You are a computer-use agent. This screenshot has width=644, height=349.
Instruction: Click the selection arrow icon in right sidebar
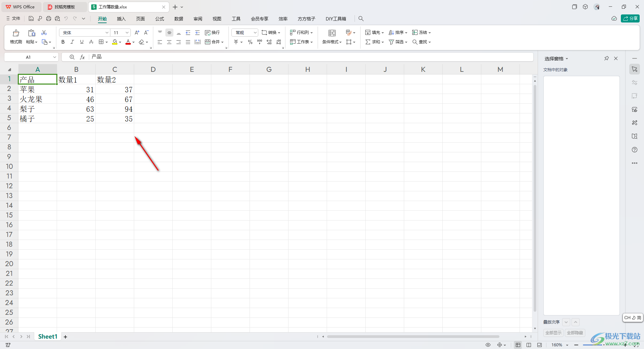click(635, 69)
